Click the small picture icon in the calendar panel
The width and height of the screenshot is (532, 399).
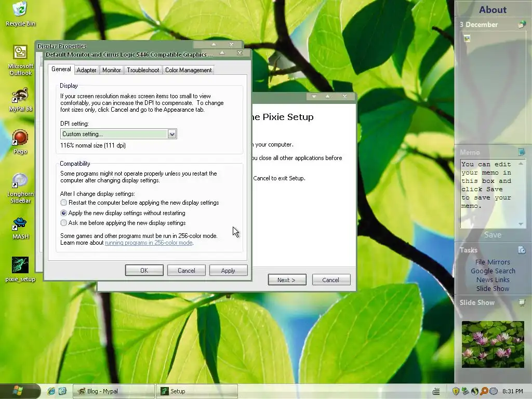467,38
